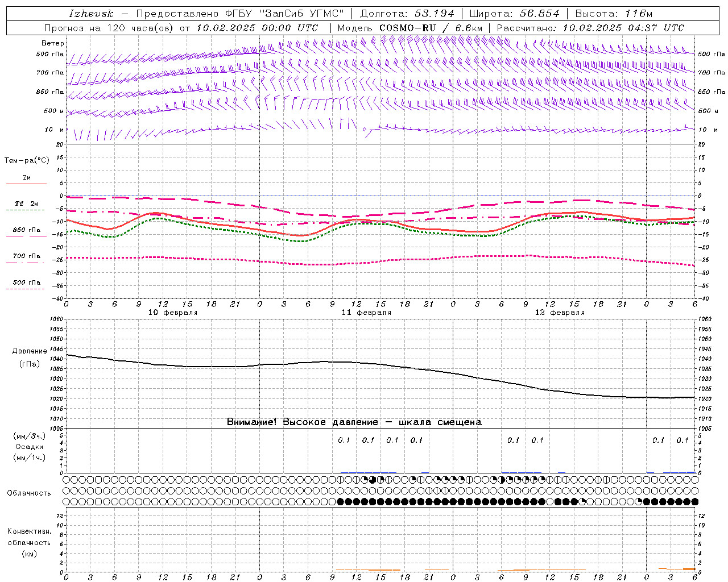Click the high pressure warning text
This screenshot has width=728, height=582.
354,422
